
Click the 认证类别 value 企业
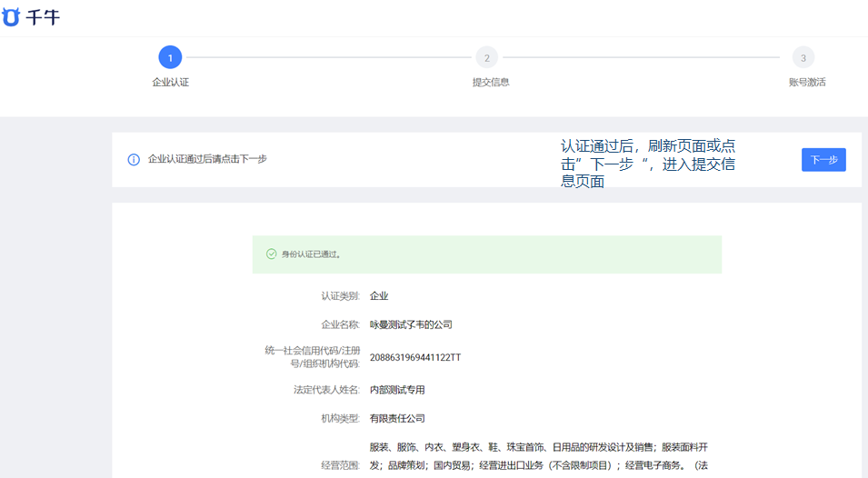[378, 296]
